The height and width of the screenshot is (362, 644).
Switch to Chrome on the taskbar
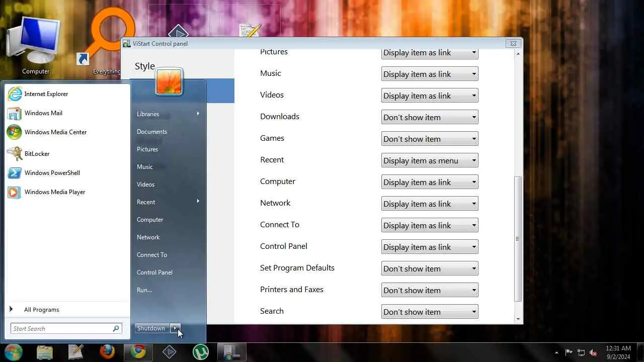click(x=138, y=352)
